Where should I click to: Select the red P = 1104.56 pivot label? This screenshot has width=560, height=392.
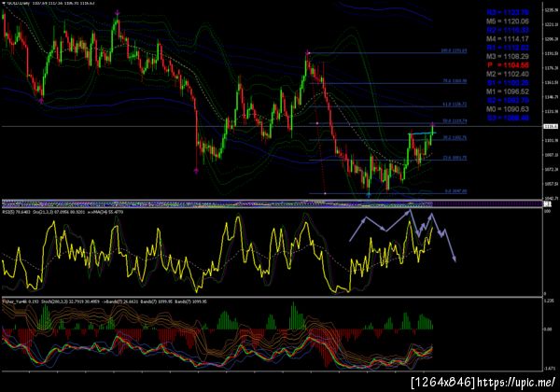point(508,65)
